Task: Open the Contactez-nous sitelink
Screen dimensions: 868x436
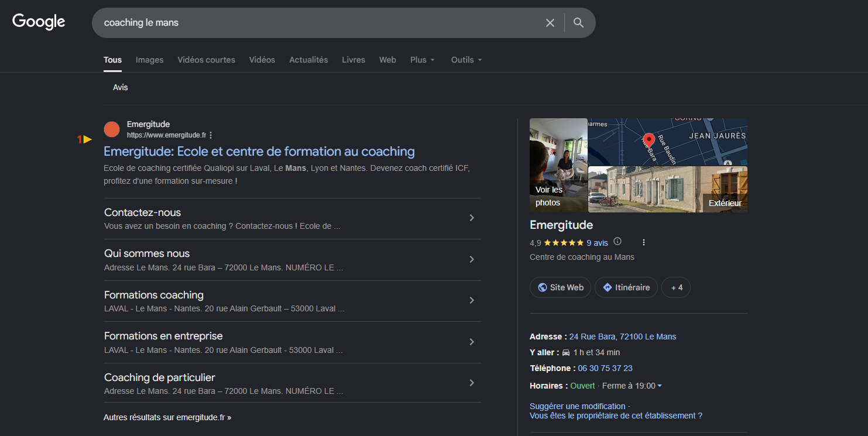Action: point(142,212)
